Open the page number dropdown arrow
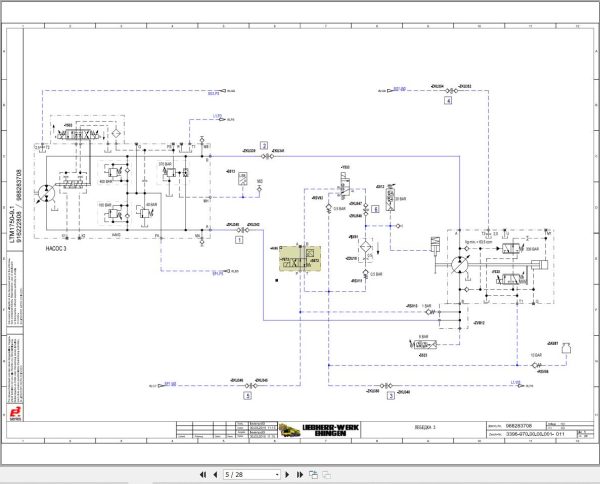Viewport: 600px width, 484px height. [277, 475]
